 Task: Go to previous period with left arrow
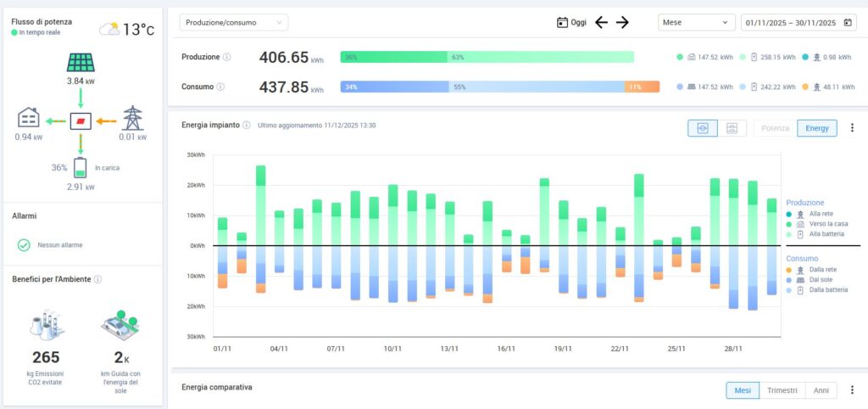tap(601, 23)
